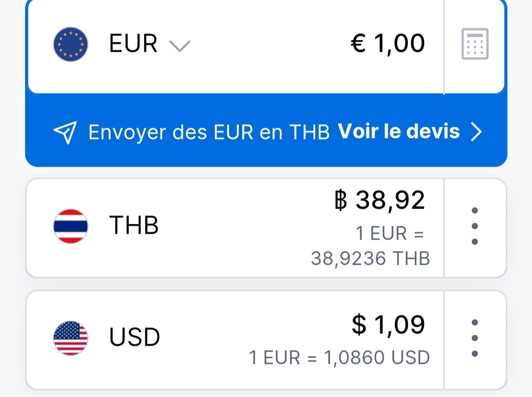Click the "Voir le devis" link
Screen dimensions: 532x397
pos(399,132)
